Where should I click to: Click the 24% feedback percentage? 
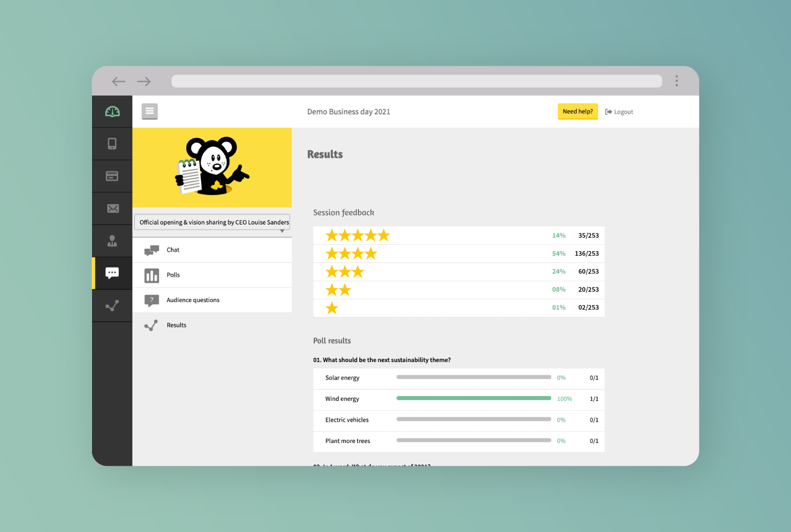(559, 271)
